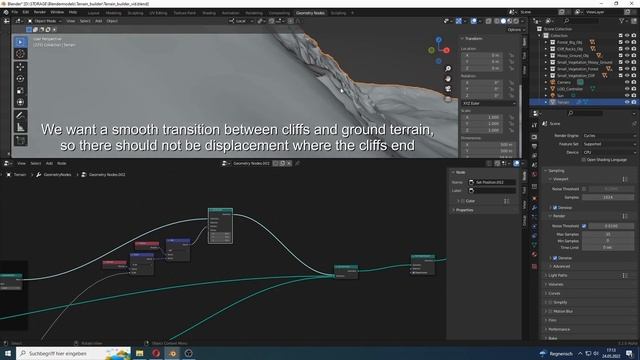The width and height of the screenshot is (640, 360).
Task: Click the viewport pan hand icon
Action: [448, 79]
